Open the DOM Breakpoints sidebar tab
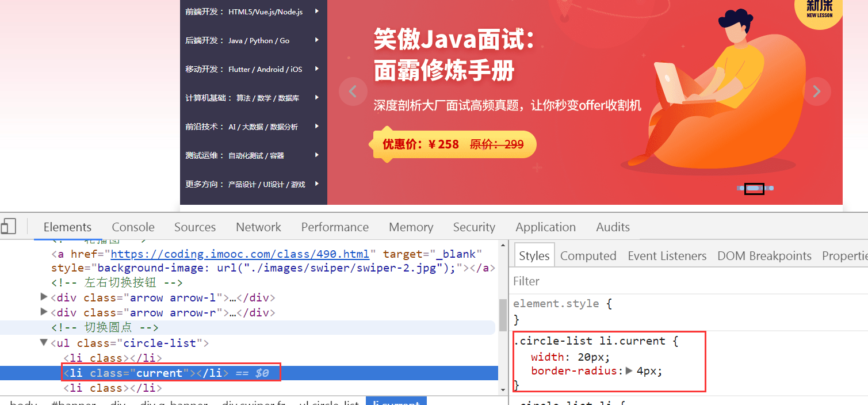Image resolution: width=868 pixels, height=405 pixels. [x=764, y=255]
